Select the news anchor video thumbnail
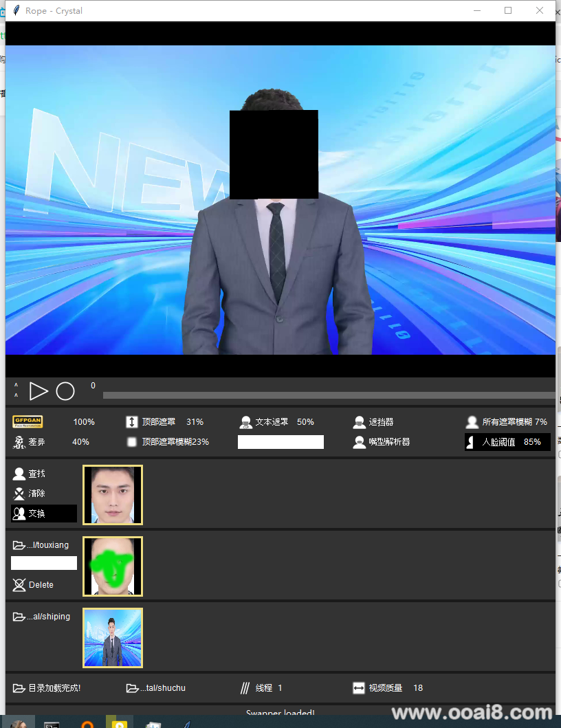Viewport: 561px width, 728px height. [113, 638]
